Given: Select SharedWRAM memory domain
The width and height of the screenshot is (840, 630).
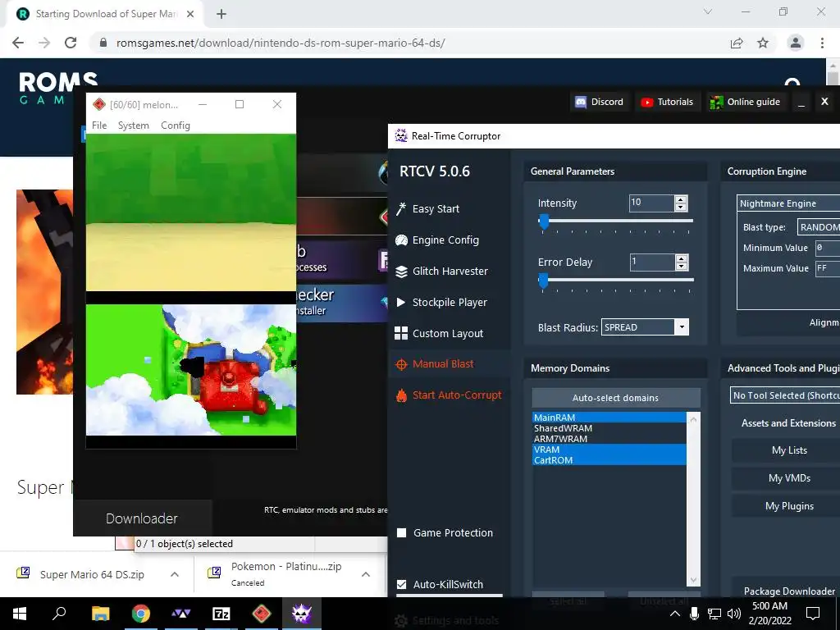Looking at the screenshot, I should click(x=609, y=428).
